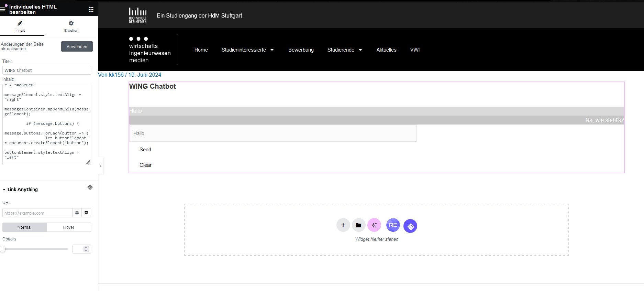The width and height of the screenshot is (644, 291).
Task: Collapse the Elementor side panel
Action: 100,166
